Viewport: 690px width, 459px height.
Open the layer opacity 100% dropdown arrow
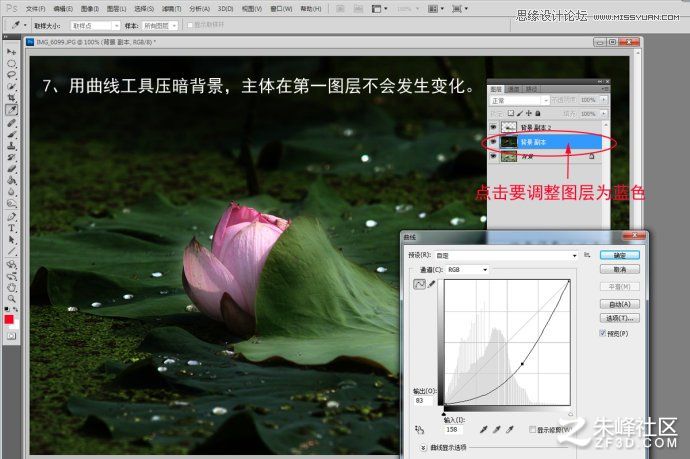pyautogui.click(x=604, y=100)
